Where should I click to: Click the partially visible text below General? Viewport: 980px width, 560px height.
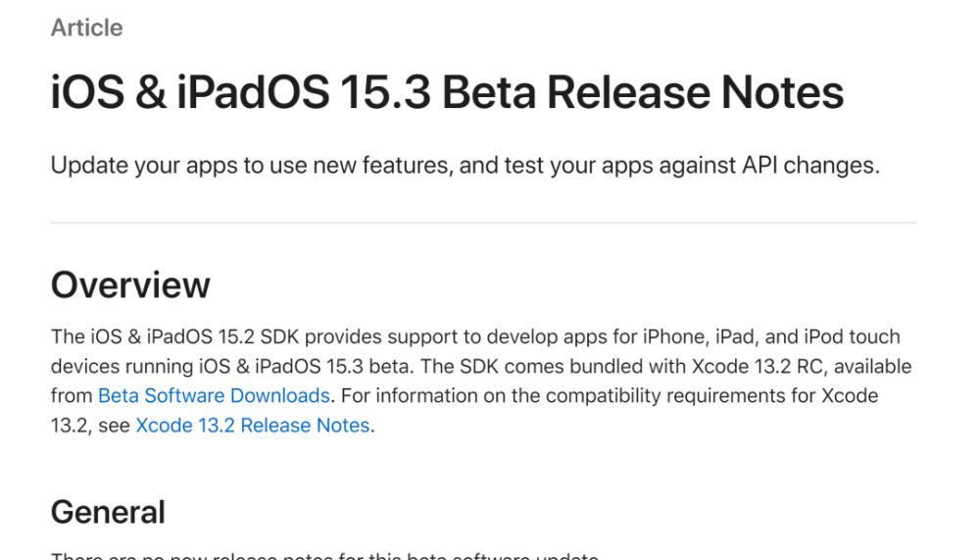(325, 556)
